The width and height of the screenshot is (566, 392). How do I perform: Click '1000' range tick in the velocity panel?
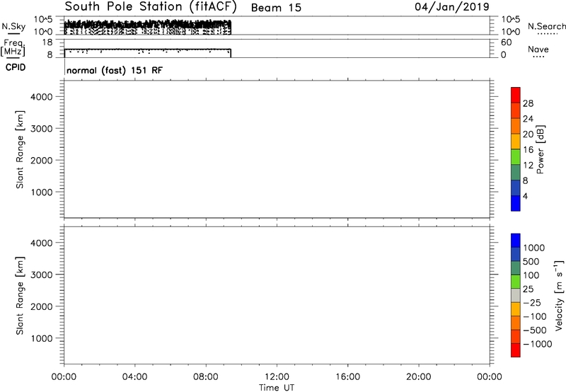coord(42,338)
